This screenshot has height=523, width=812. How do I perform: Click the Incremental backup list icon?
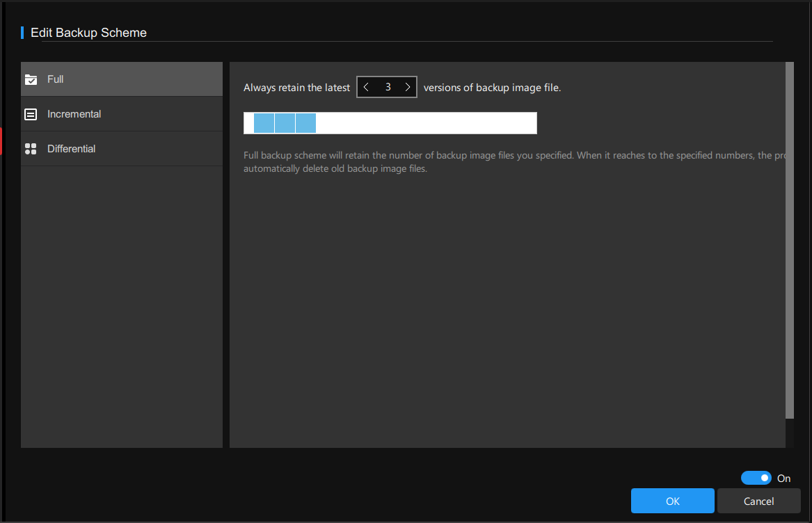[31, 114]
